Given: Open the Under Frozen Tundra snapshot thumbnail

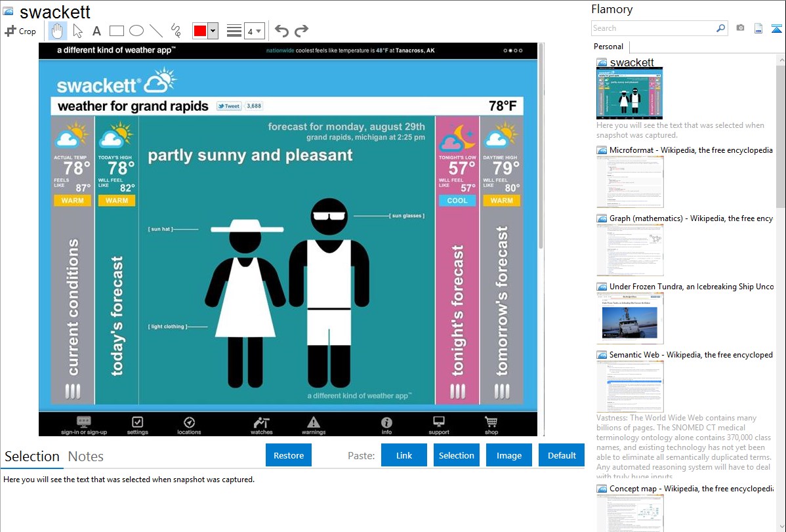Looking at the screenshot, I should point(630,318).
